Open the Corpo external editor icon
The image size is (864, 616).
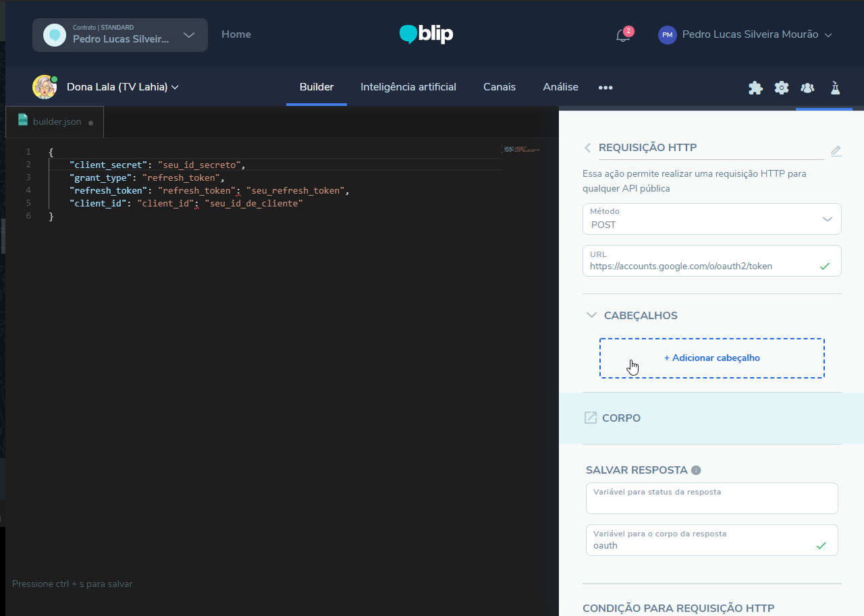point(590,418)
